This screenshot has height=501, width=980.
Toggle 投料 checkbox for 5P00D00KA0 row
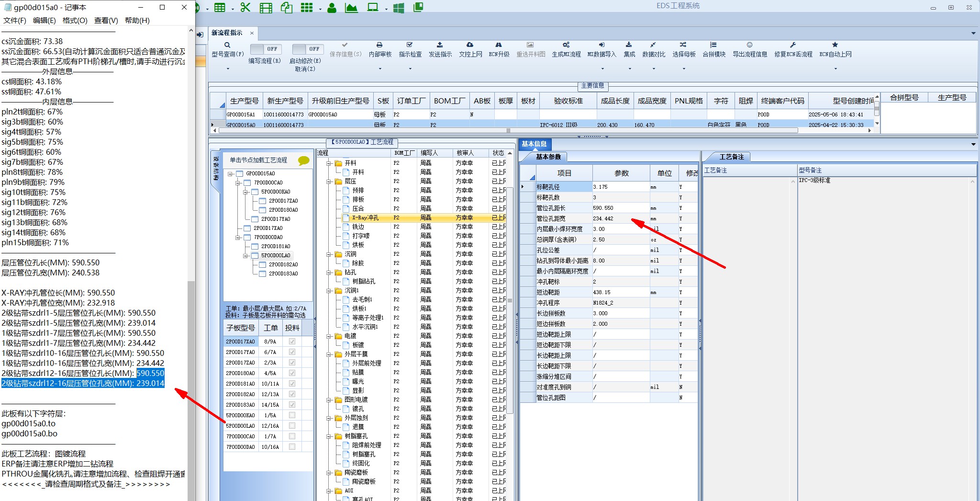[292, 415]
